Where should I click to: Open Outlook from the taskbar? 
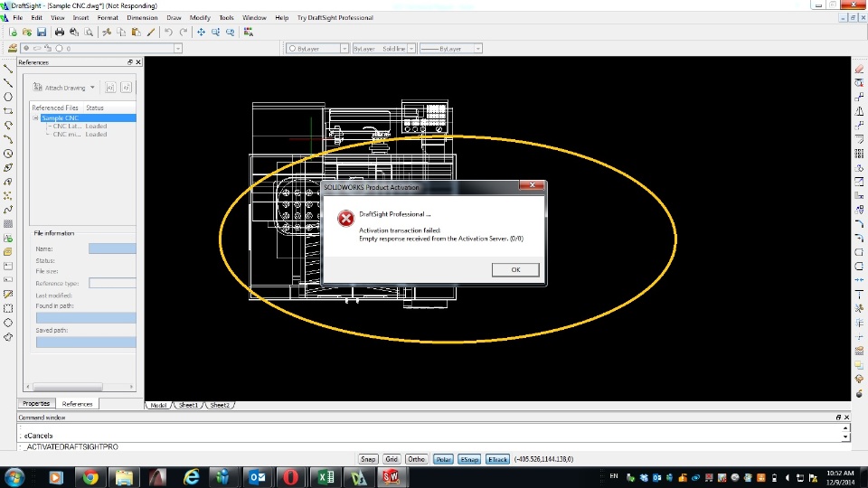pos(258,477)
